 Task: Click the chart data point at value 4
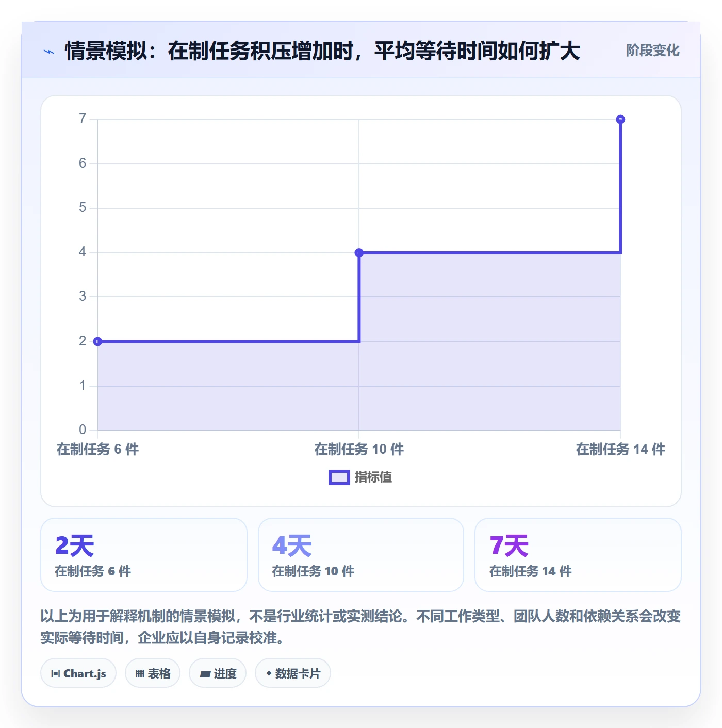pos(359,253)
